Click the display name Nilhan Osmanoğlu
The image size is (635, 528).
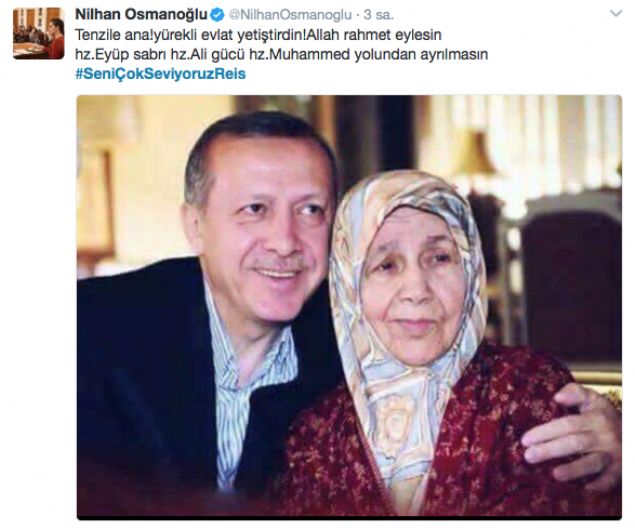(x=141, y=15)
